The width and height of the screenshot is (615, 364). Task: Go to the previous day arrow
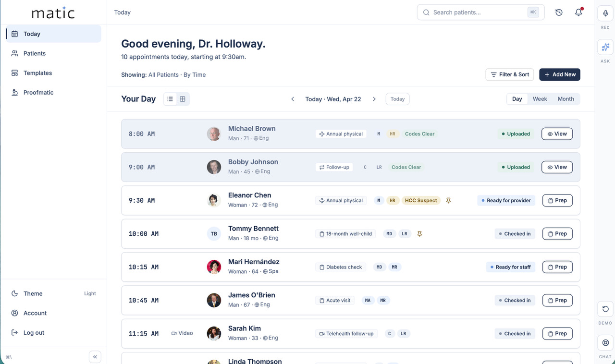(x=293, y=99)
